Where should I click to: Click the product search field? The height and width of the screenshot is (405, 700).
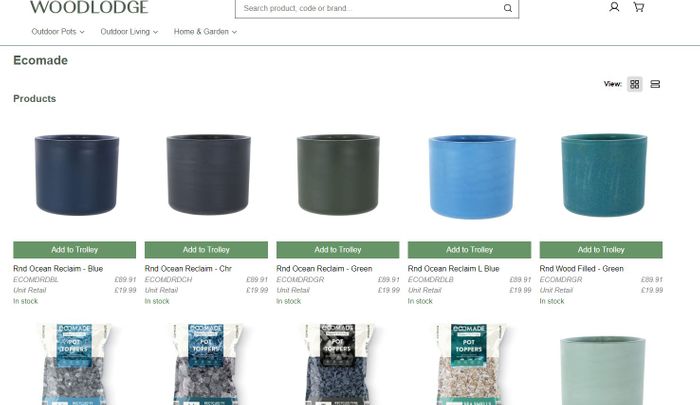click(x=368, y=8)
